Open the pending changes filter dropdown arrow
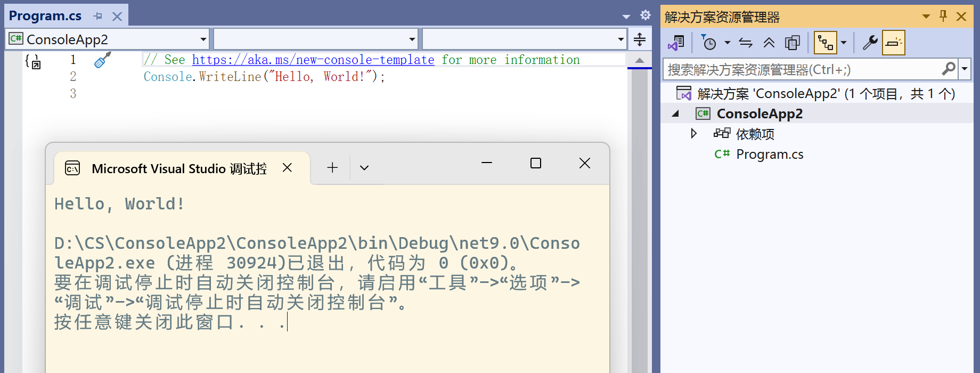This screenshot has width=980, height=373. click(x=727, y=43)
